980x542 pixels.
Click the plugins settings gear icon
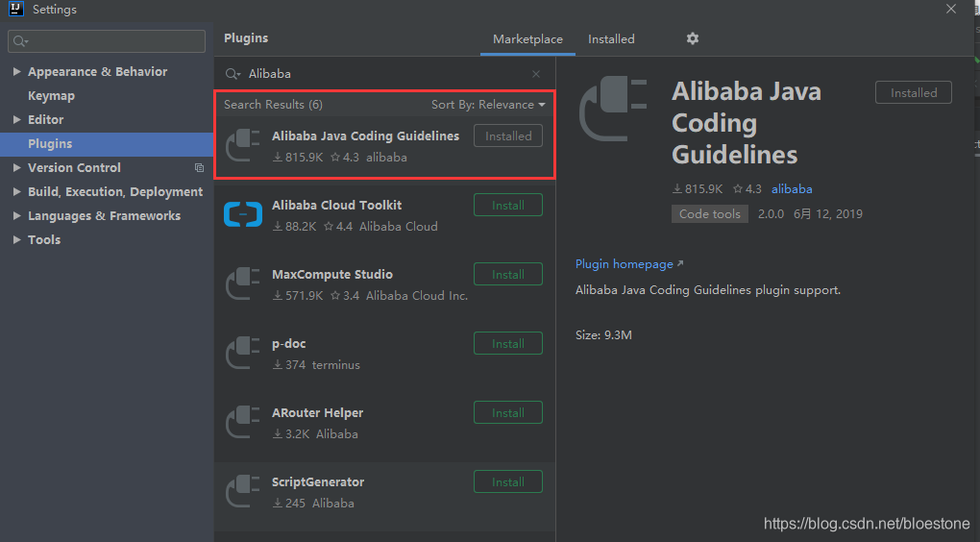[693, 38]
